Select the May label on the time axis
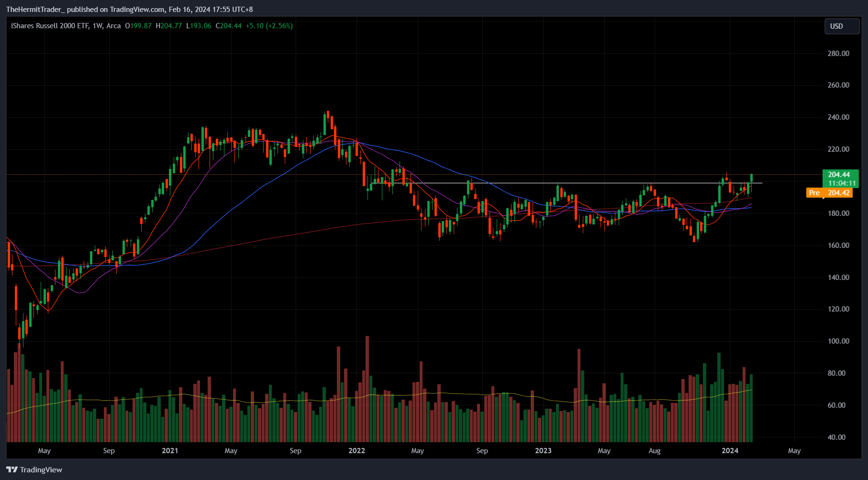Screen dimensions: 868x480 [44, 451]
